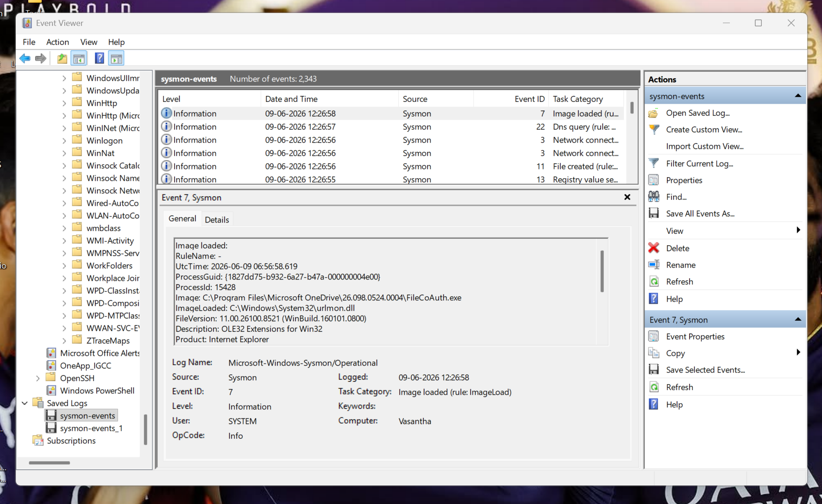Viewport: 822px width, 504px height.
Task: Switch to the General tab
Action: (x=182, y=218)
